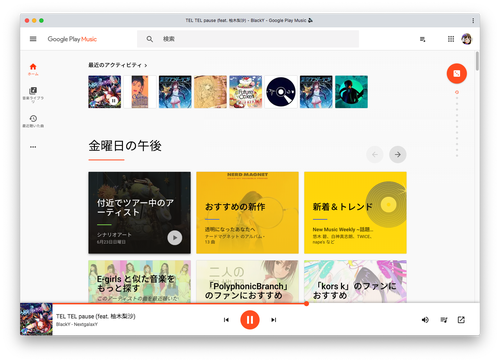The height and width of the screenshot is (362, 500).
Task: Go to Home in the sidebar
Action: (33, 69)
